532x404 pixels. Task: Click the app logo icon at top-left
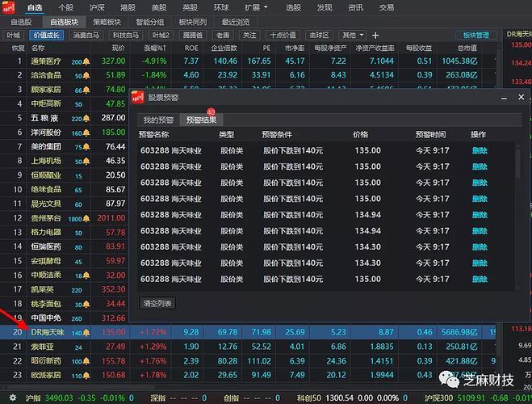pyautogui.click(x=8, y=7)
